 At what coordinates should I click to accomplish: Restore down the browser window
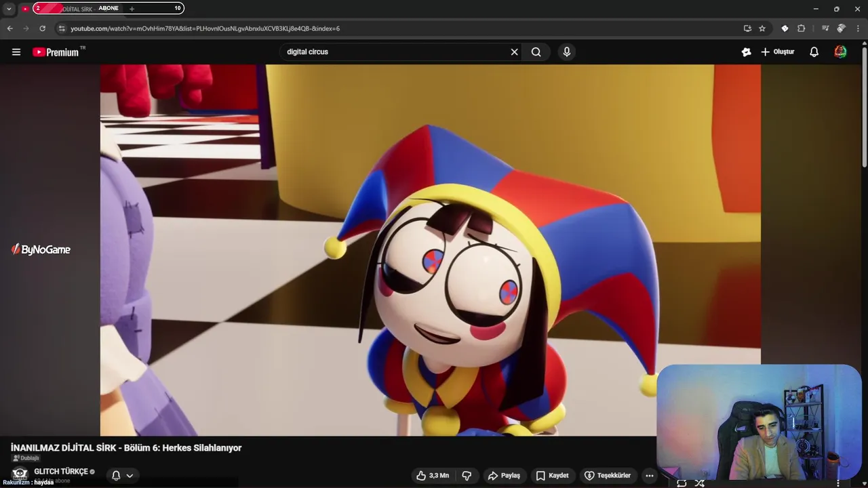pyautogui.click(x=836, y=9)
